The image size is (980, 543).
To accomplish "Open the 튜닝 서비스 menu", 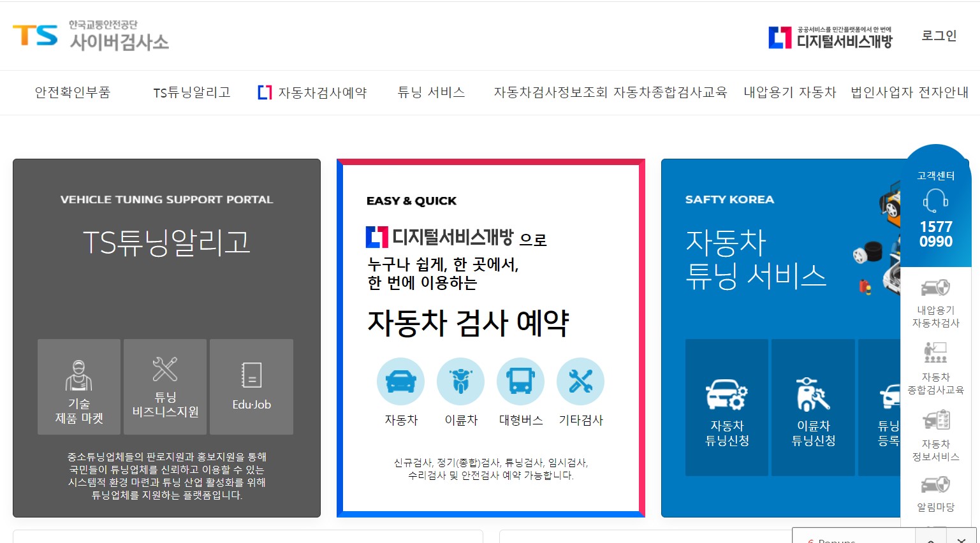I will tap(431, 92).
